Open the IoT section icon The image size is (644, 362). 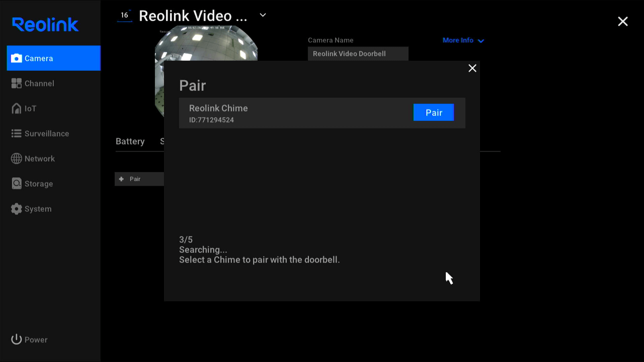pyautogui.click(x=16, y=108)
